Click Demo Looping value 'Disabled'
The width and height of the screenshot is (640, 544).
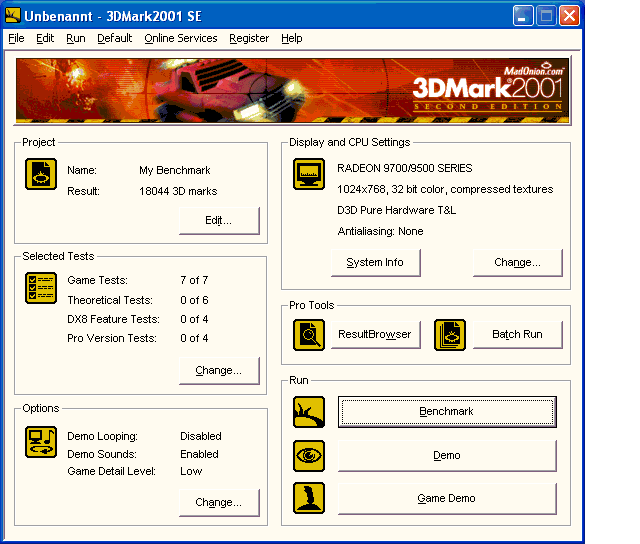(x=201, y=436)
